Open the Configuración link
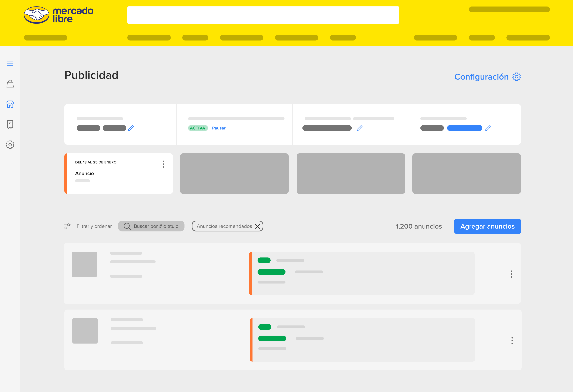Image resolution: width=573 pixels, height=392 pixels. tap(481, 77)
